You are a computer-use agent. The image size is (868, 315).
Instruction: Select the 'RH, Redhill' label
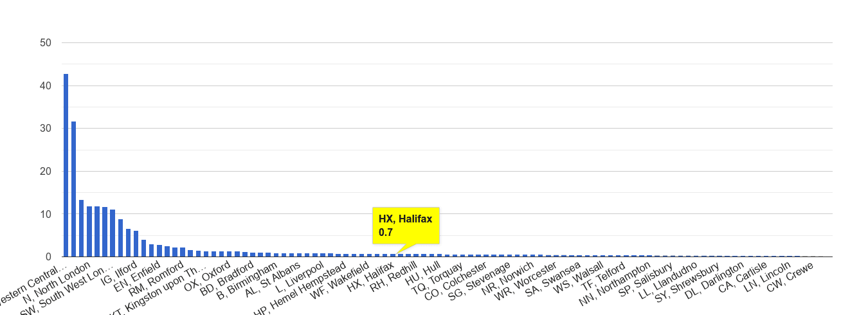pyautogui.click(x=393, y=276)
